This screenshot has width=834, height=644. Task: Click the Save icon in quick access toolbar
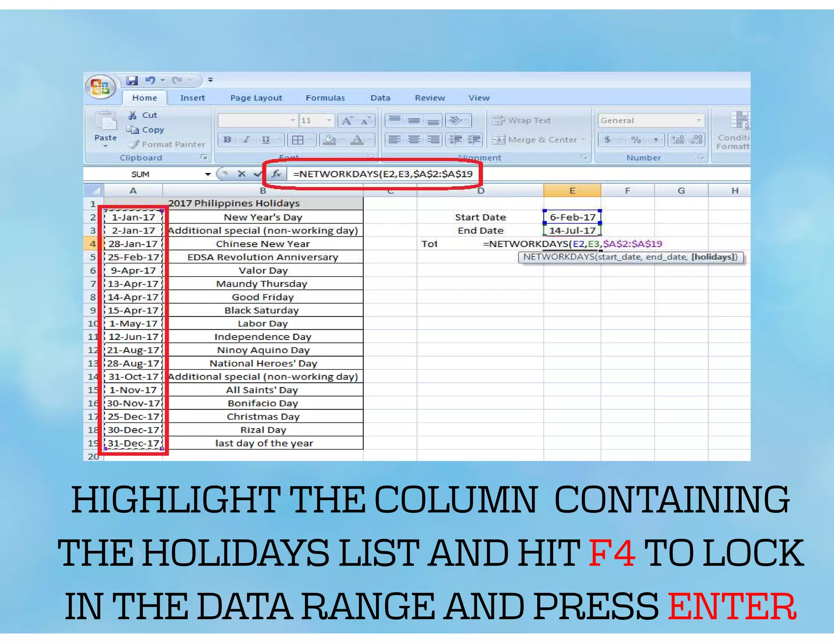[x=132, y=80]
